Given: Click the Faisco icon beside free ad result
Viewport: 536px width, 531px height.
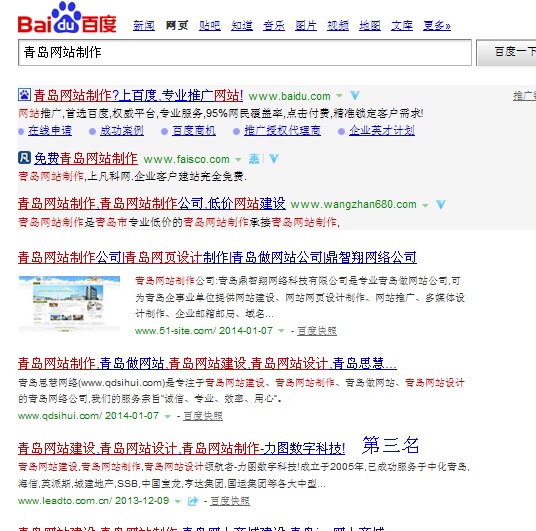Looking at the screenshot, I should pyautogui.click(x=24, y=158).
